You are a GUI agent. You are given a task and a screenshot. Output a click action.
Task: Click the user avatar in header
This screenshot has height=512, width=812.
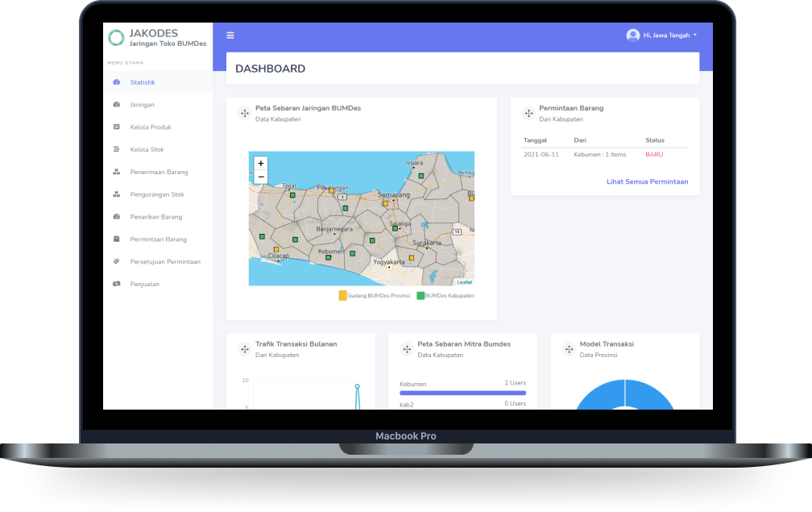pos(633,35)
